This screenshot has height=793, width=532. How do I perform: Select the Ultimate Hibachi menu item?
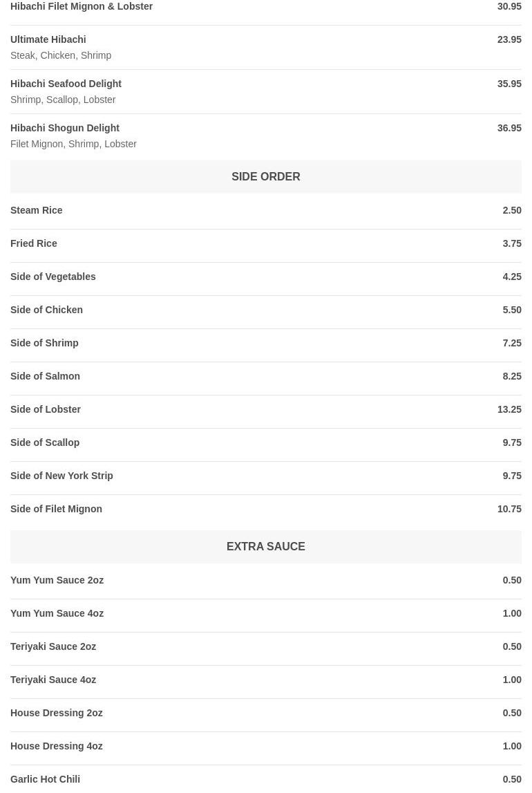48,40
